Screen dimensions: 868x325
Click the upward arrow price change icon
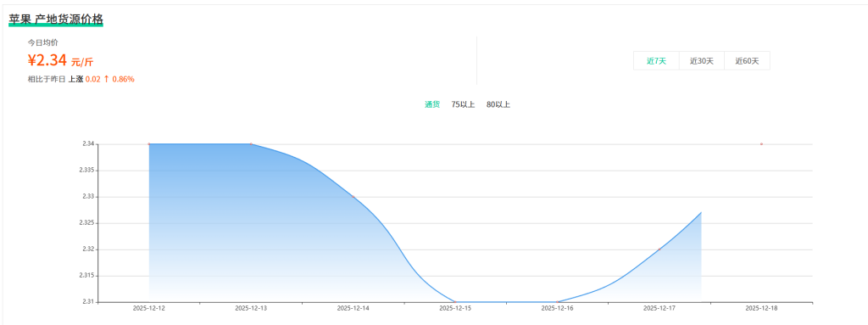(106, 79)
